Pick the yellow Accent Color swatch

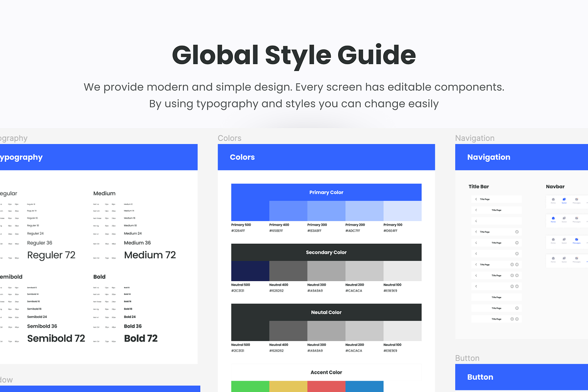[x=288, y=386]
